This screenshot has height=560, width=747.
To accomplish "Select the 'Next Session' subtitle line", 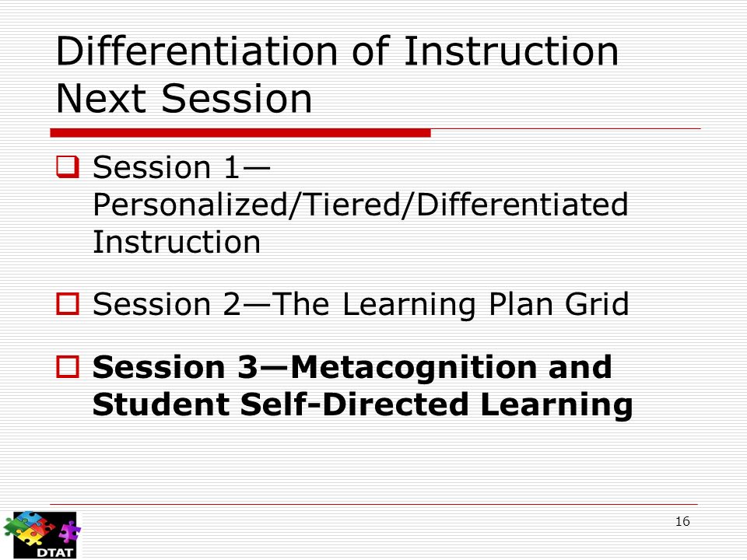I will pyautogui.click(x=184, y=99).
